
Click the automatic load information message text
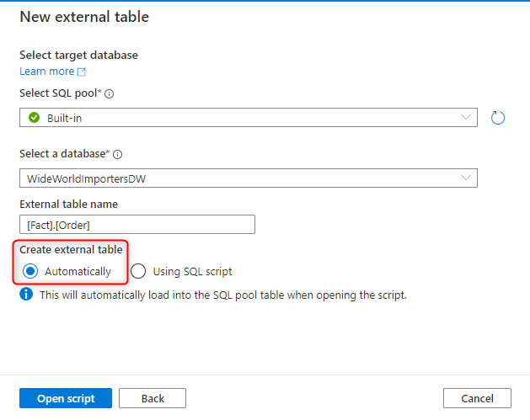click(x=223, y=295)
